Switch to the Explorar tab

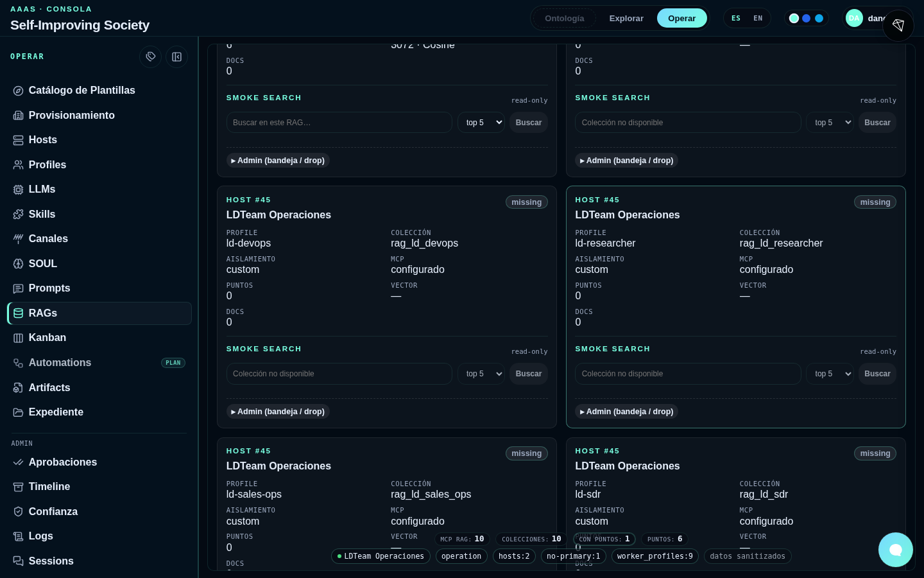(x=626, y=18)
